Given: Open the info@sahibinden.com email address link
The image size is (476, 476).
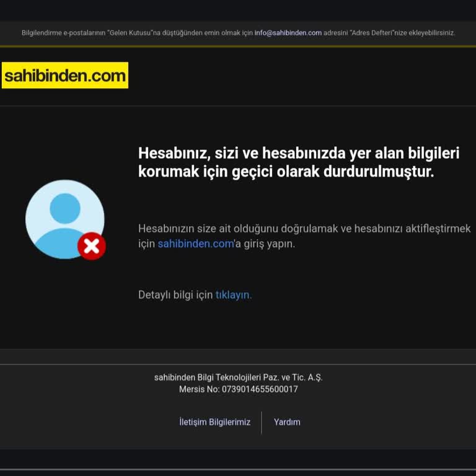Looking at the screenshot, I should 288,33.
